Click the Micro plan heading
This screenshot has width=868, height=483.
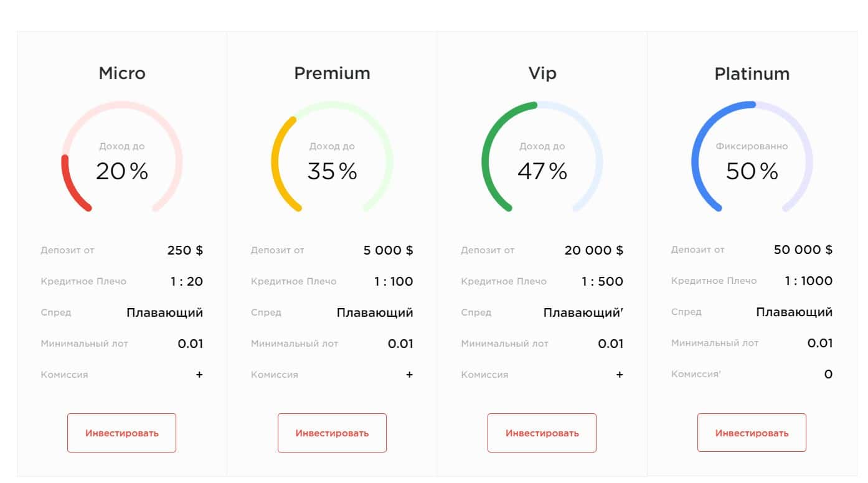coord(122,73)
